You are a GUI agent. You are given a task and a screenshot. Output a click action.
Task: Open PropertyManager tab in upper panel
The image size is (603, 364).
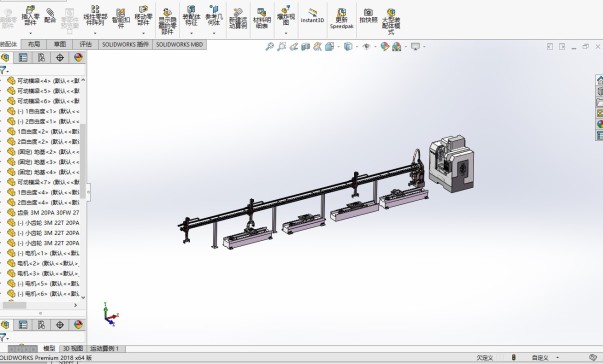click(23, 58)
